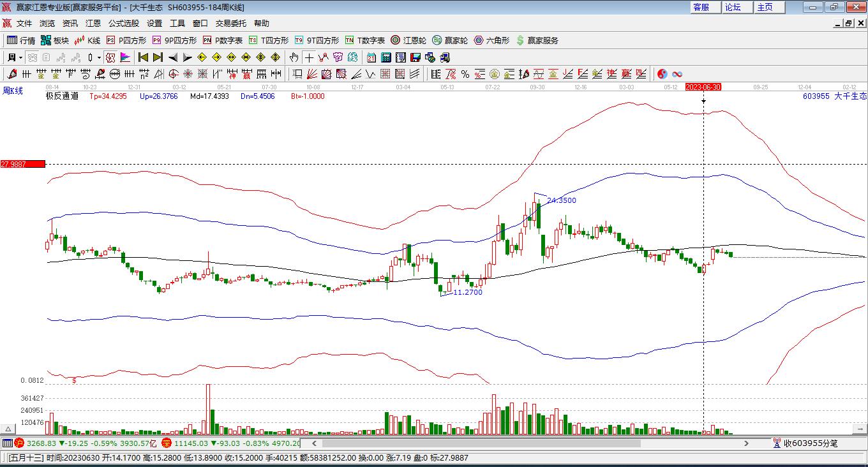Launch the 赢家轮 wheel tool
This screenshot has height=467, width=868.
click(x=450, y=40)
